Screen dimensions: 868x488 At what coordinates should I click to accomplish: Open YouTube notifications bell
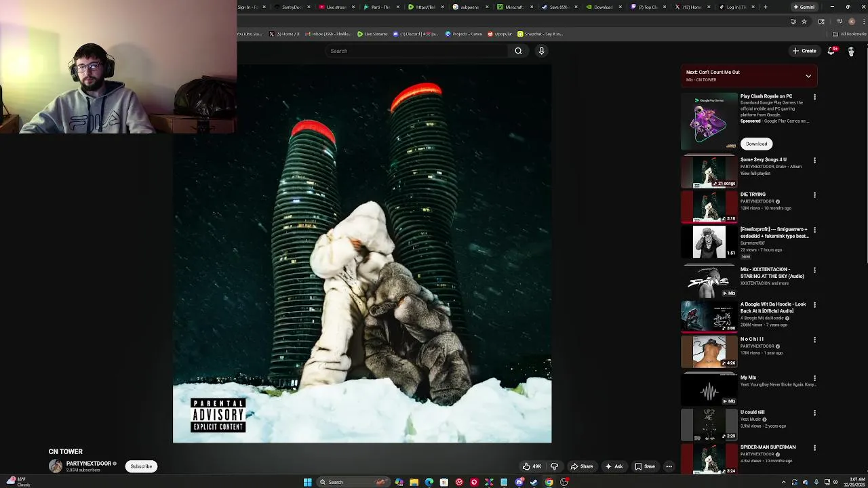point(831,51)
